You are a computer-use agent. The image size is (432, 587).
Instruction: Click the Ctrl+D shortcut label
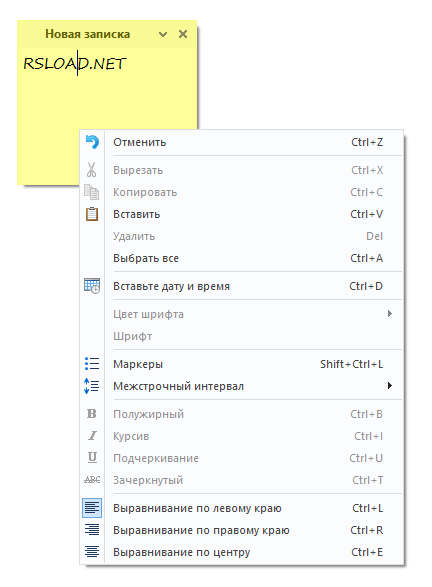(x=366, y=286)
